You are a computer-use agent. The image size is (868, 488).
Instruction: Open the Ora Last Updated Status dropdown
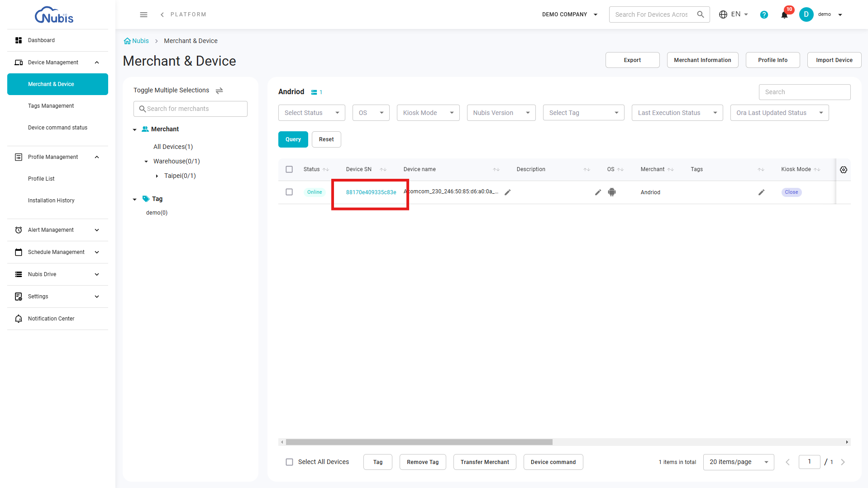[779, 113]
